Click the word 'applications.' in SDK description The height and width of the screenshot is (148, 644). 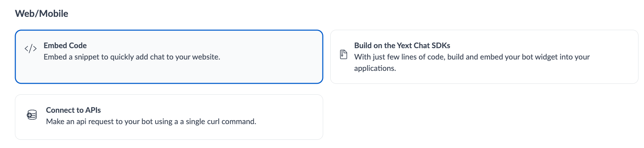(375, 68)
